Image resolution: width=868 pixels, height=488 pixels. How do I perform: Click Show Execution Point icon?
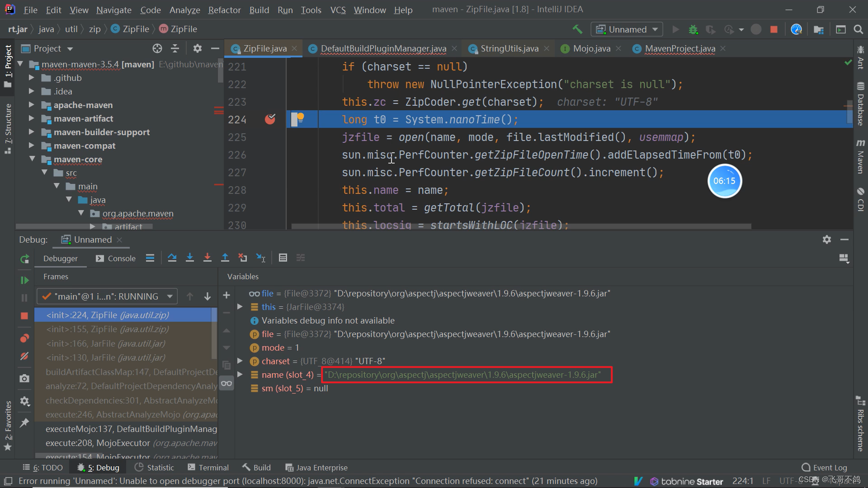pos(150,258)
